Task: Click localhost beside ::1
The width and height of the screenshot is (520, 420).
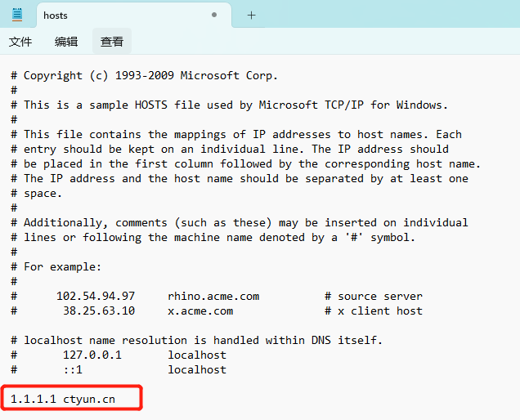Action: (197, 369)
